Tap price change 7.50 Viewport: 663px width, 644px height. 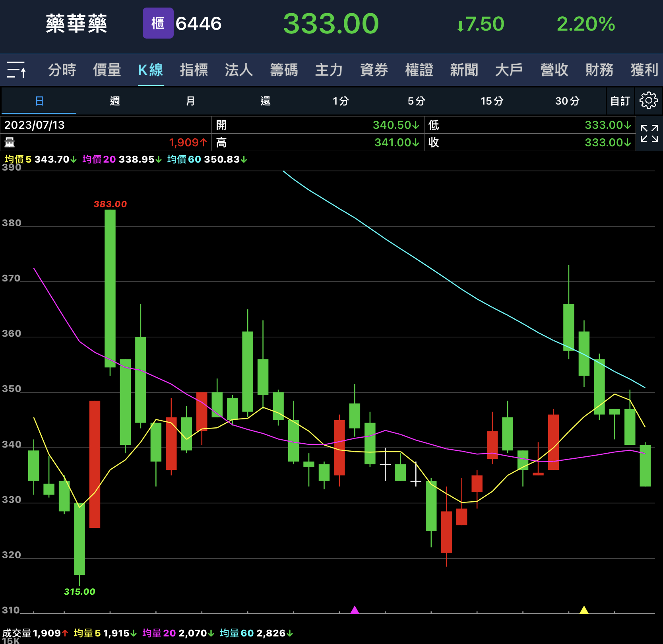(x=480, y=24)
